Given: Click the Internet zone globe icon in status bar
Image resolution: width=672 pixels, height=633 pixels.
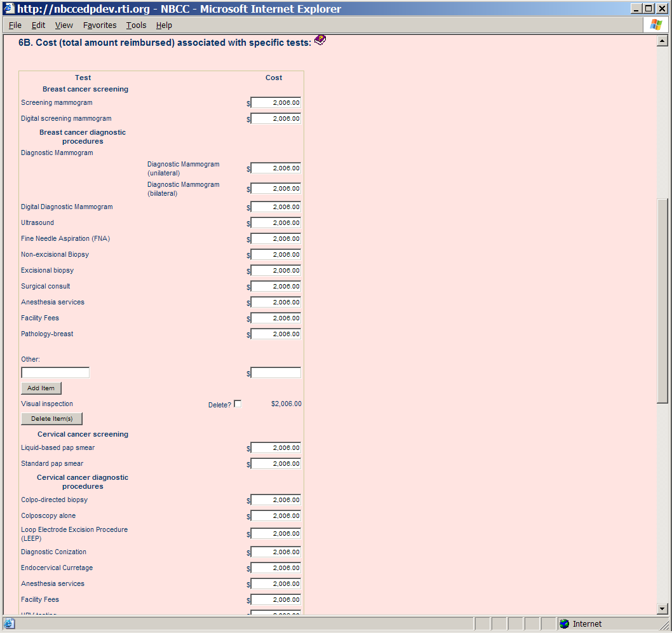Looking at the screenshot, I should [x=565, y=623].
